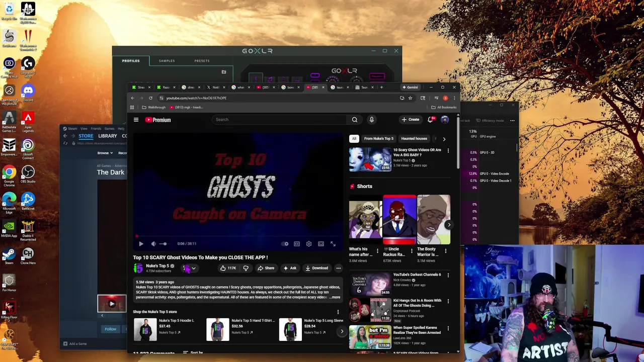Advance the merch shelf with the next arrow

click(342, 331)
